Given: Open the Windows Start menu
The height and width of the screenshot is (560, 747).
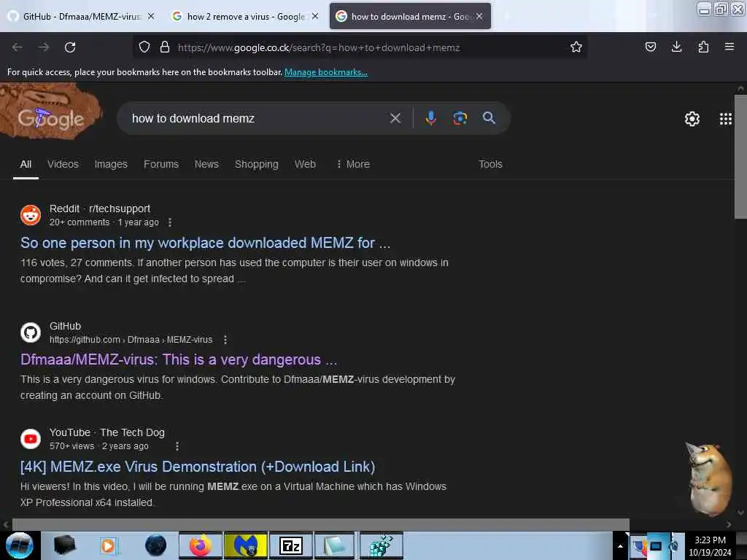Looking at the screenshot, I should (19, 545).
